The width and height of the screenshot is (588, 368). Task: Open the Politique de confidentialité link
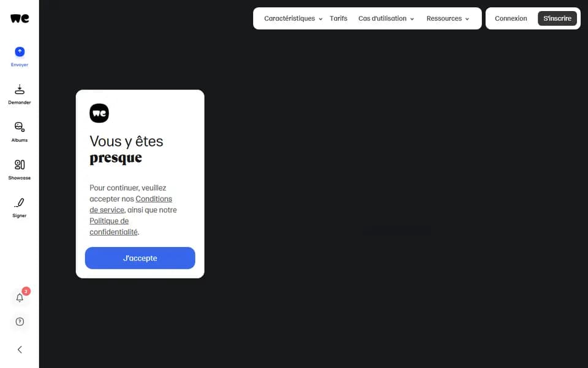click(x=113, y=226)
